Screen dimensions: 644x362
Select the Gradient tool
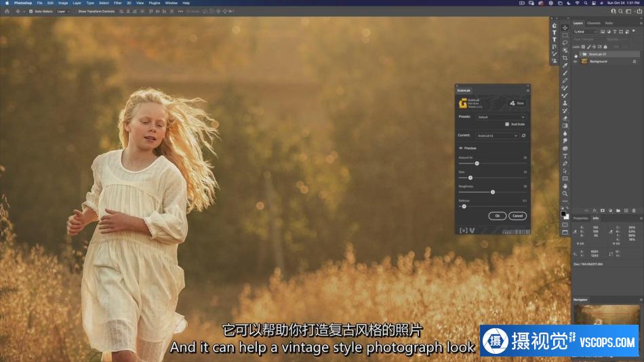point(565,125)
